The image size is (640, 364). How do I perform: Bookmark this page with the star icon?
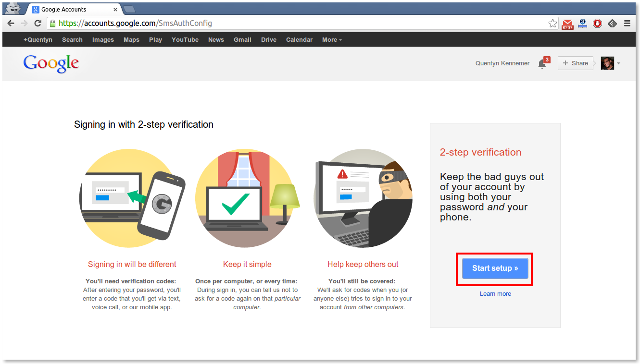point(552,23)
